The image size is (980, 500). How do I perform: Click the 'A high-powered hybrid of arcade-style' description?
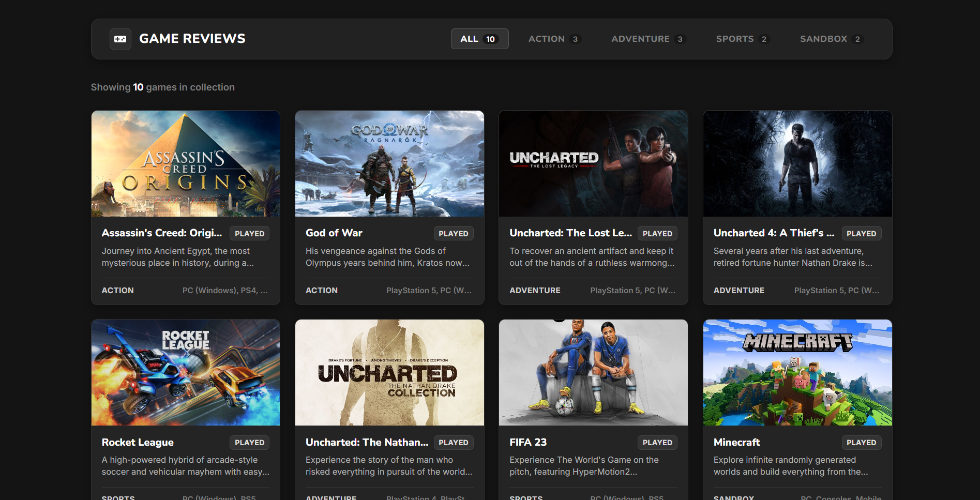[x=186, y=466]
